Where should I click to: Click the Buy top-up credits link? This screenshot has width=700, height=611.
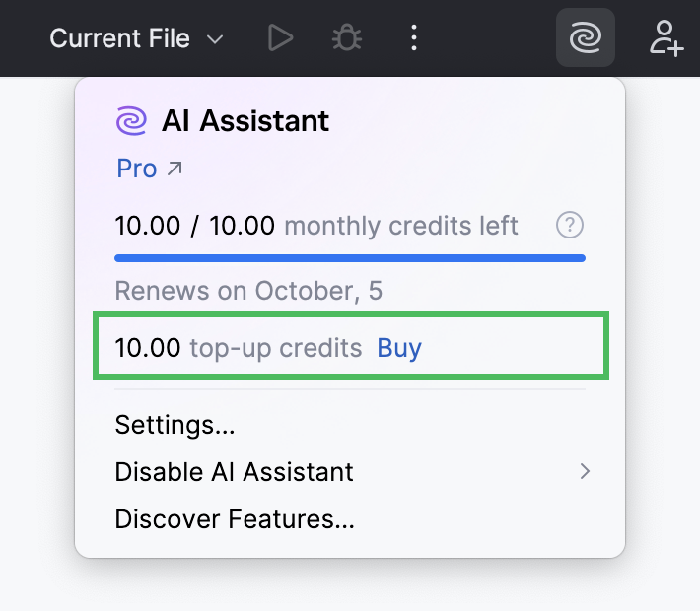(399, 348)
